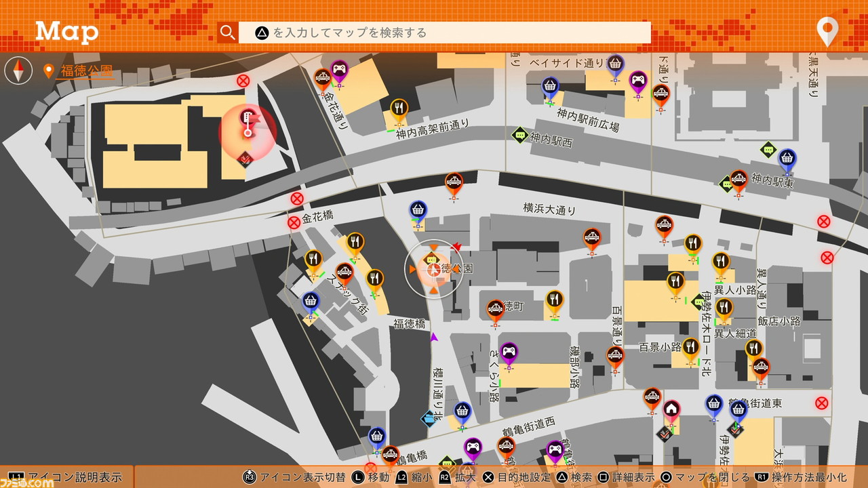Click the 目的地設定 destination hint
868x488 pixels.
(517, 477)
